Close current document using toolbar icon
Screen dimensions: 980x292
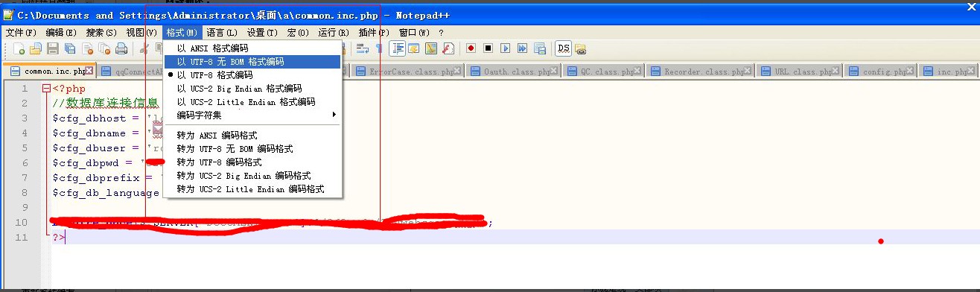coord(88,48)
